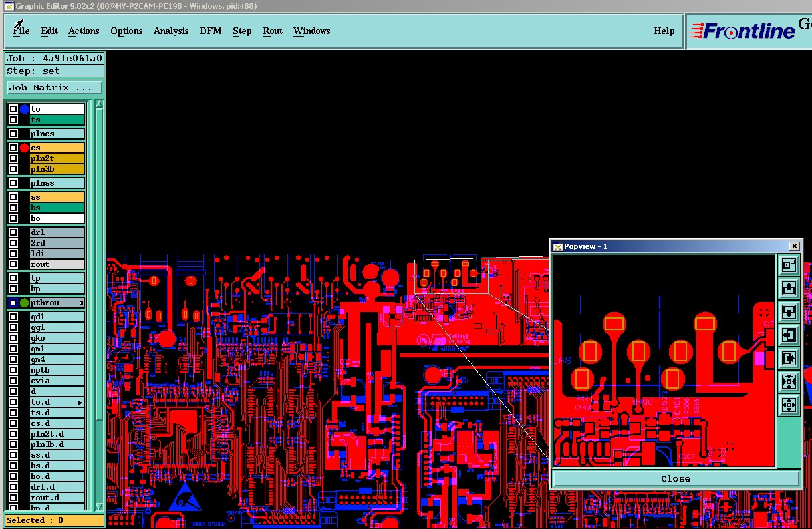Toggle display checkbox for layer drl
The height and width of the screenshot is (529, 812).
[x=13, y=232]
